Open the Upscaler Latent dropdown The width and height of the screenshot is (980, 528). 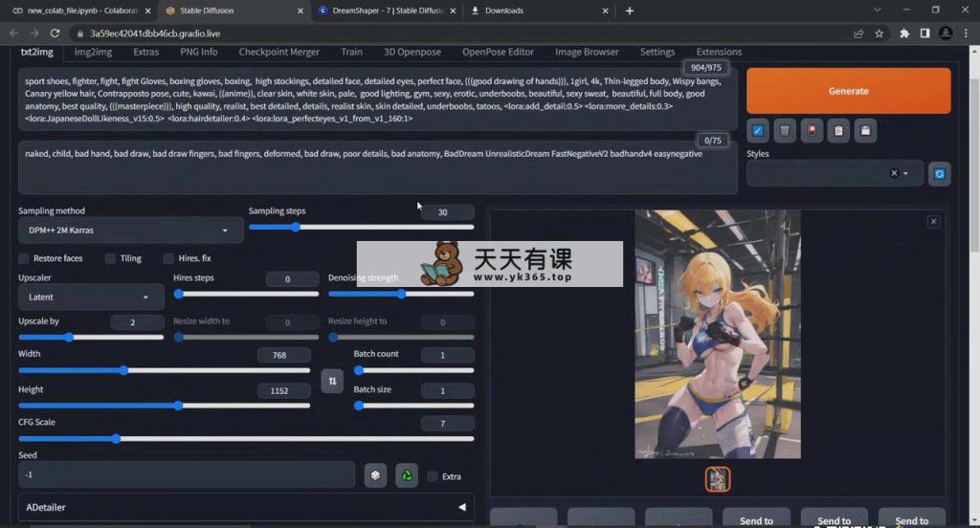pos(91,297)
